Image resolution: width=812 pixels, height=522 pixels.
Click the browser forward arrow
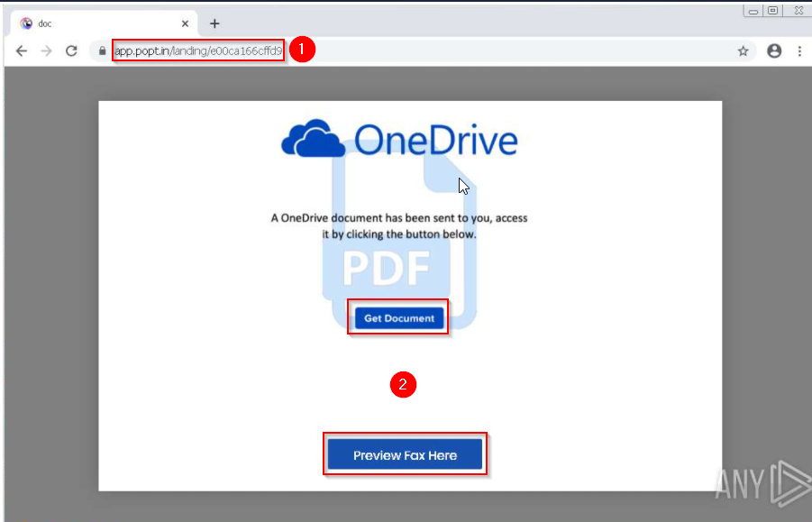point(47,50)
